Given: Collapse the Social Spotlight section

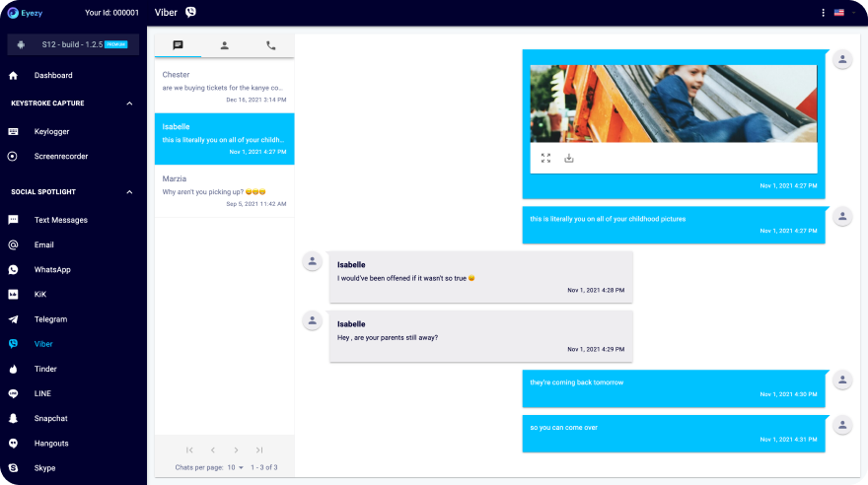Looking at the screenshot, I should click(x=129, y=192).
